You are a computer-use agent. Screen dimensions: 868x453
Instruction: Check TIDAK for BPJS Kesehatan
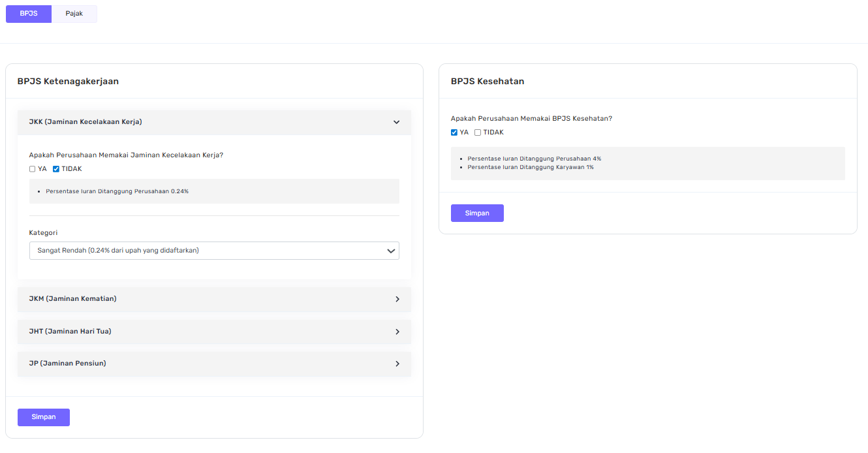coord(477,132)
